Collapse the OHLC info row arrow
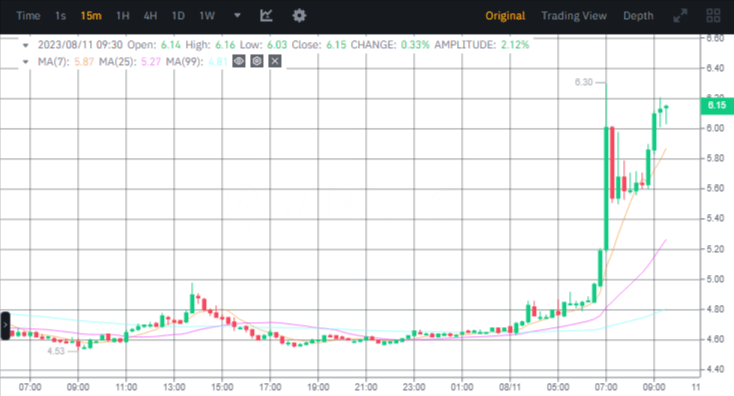 tap(26, 45)
